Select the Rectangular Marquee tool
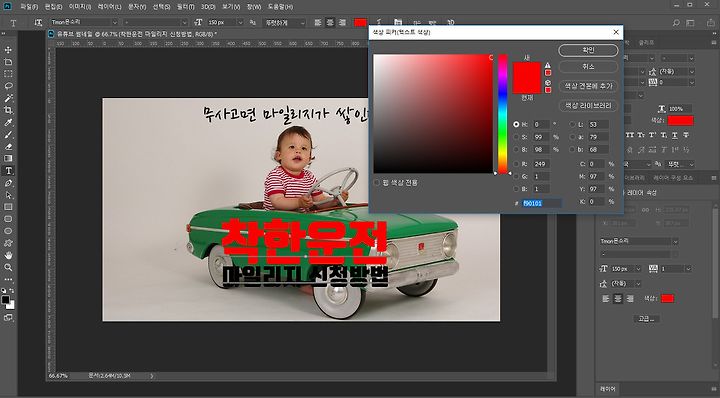The width and height of the screenshot is (720, 398). point(8,74)
